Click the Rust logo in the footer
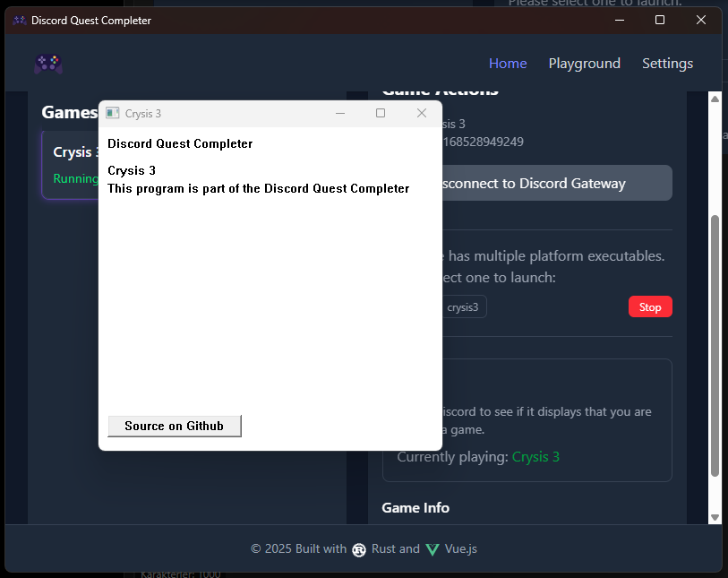Image resolution: width=728 pixels, height=578 pixels. pos(359,549)
